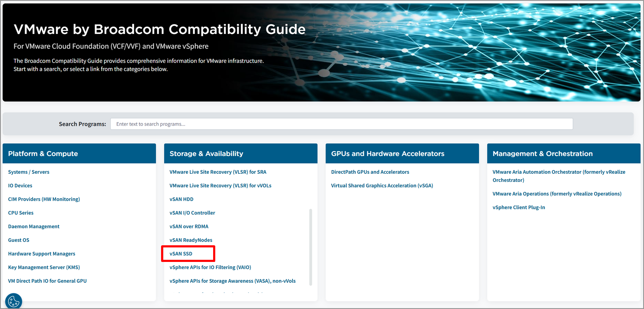Open VMware Live Site Recovery for SRA
The image size is (644, 309).
[x=218, y=172]
